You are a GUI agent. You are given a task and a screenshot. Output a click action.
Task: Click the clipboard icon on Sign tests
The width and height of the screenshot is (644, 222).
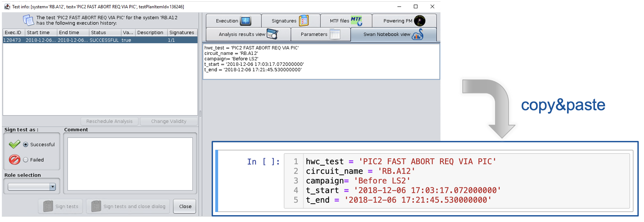(x=48, y=206)
